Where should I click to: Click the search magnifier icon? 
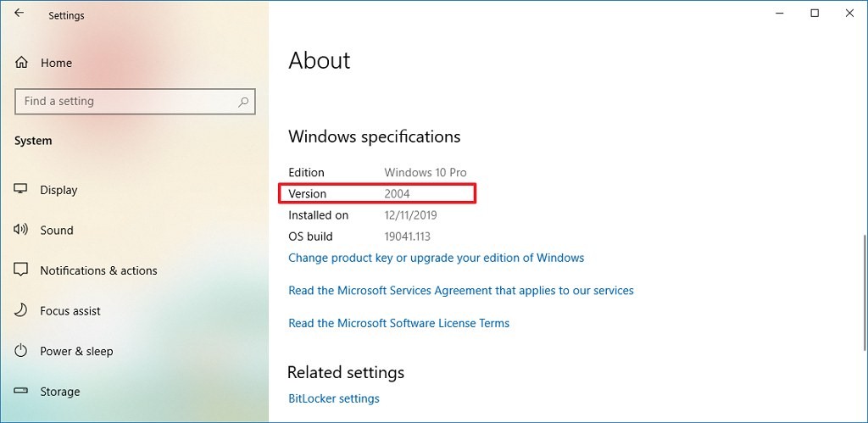point(243,102)
